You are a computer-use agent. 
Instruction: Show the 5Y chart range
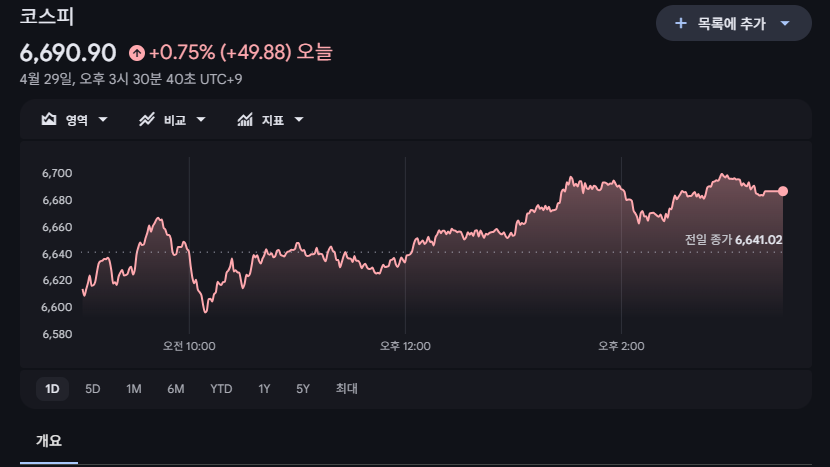[x=303, y=389]
